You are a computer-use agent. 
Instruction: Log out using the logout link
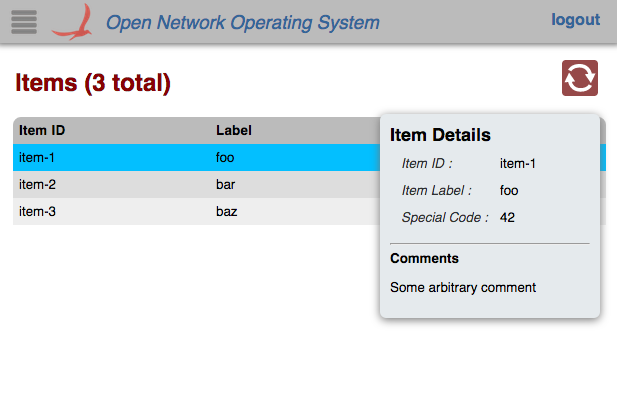point(575,20)
